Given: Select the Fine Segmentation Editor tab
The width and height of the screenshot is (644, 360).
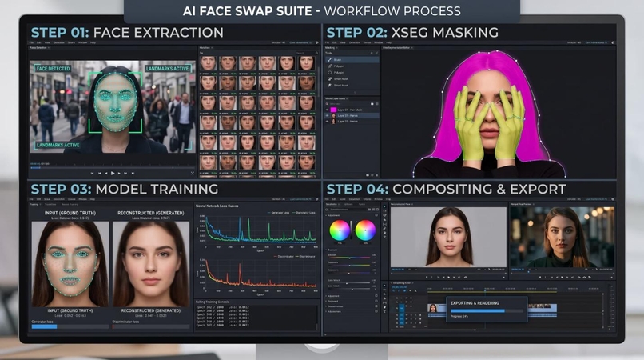Looking at the screenshot, I should (398, 48).
